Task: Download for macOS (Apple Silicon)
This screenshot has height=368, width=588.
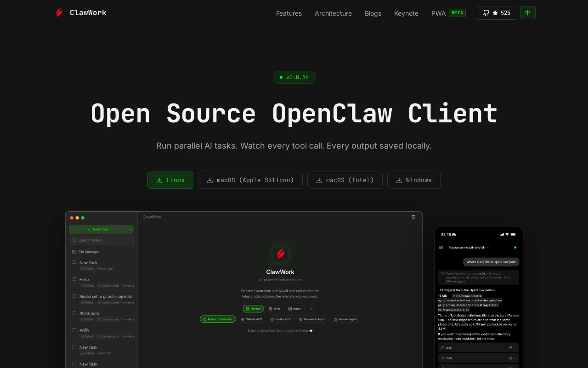Action: [x=250, y=180]
